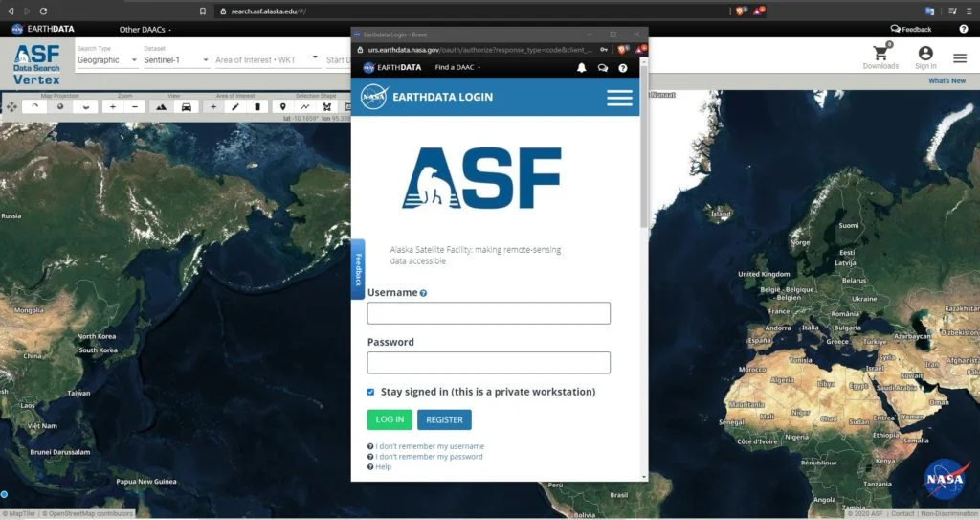
Task: Add a new area of interest
Action: (x=213, y=107)
